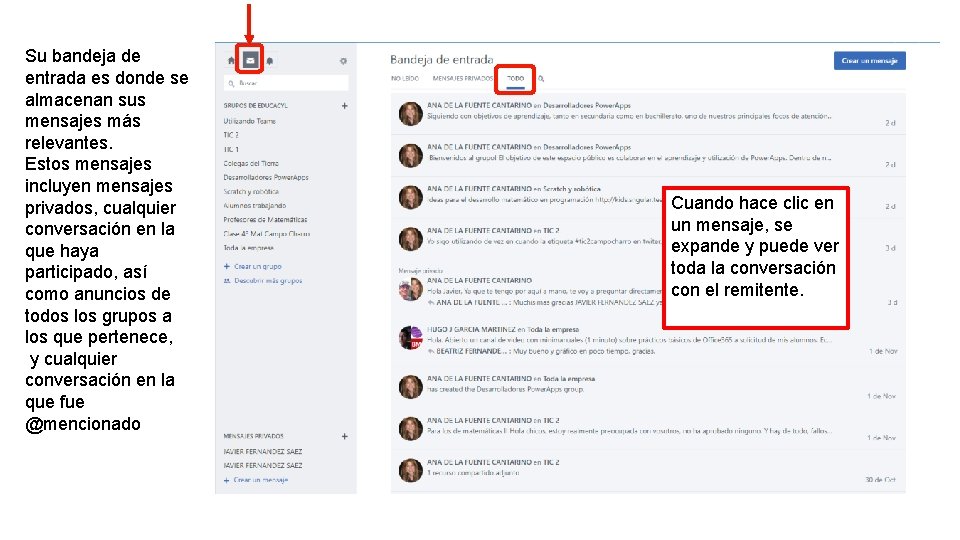Open Toda la empresa in the sidebar
Viewport: 960px width, 540px height.
[x=248, y=248]
